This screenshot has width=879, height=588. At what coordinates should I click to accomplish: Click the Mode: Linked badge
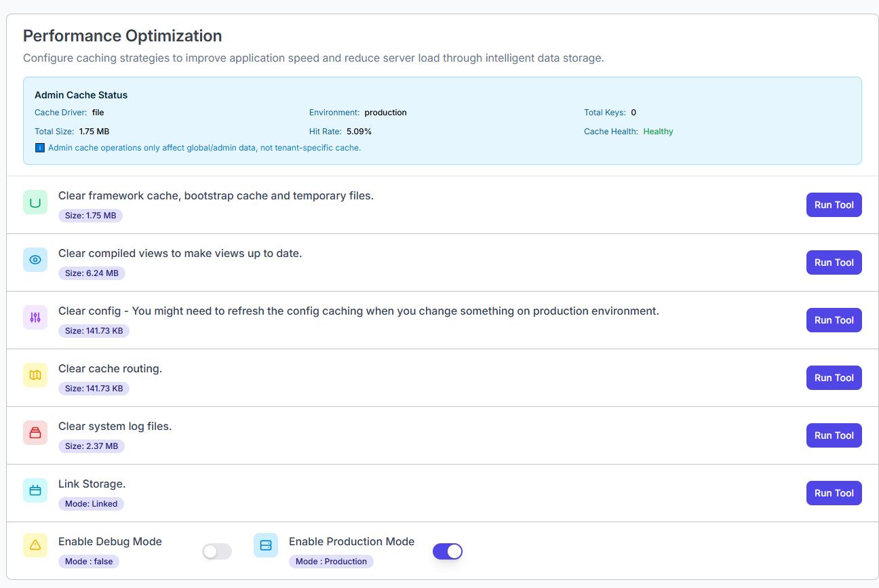(91, 504)
